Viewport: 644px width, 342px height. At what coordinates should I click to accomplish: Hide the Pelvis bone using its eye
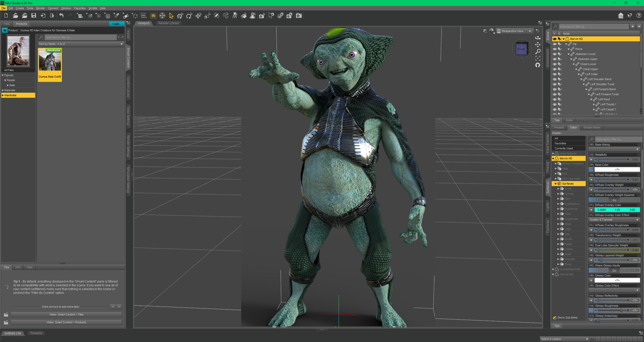[x=554, y=49]
